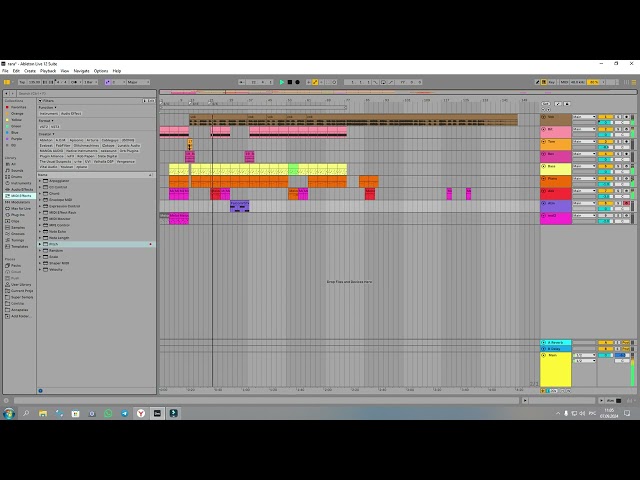Open the scale name Major dropdown
The width and height of the screenshot is (640, 480).
(138, 82)
